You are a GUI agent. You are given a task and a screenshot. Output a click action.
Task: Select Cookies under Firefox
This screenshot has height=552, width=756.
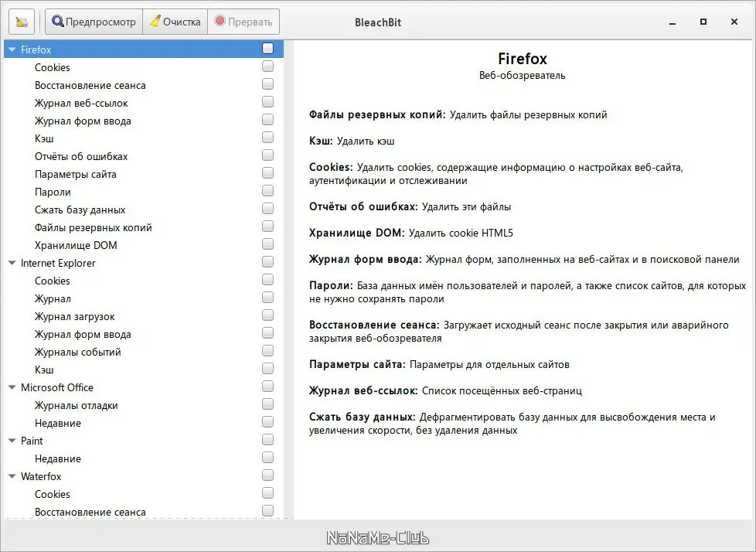[144, 67]
